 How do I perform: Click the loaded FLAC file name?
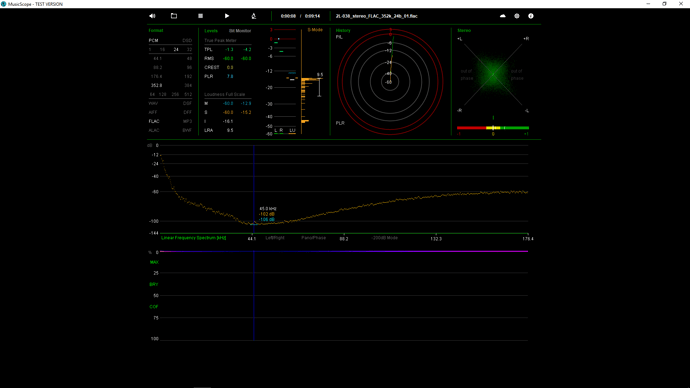pyautogui.click(x=377, y=16)
